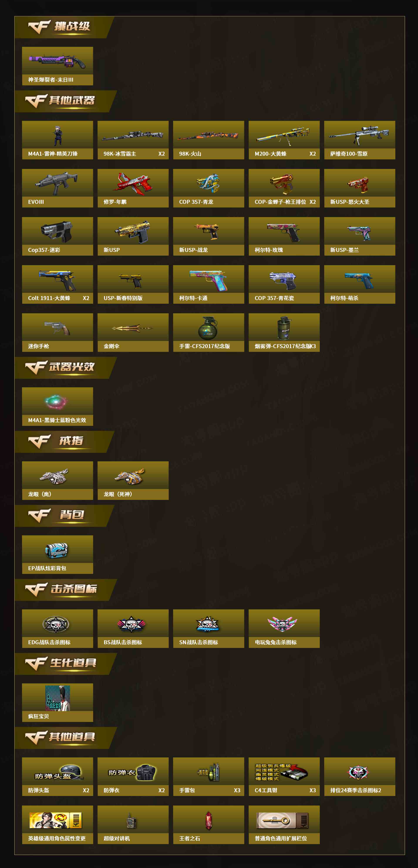Click the 疯狂宝贝 character thumbnail

tap(58, 698)
